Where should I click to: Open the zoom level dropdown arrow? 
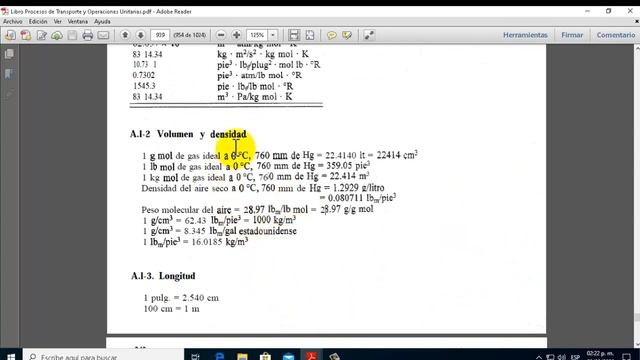click(273, 35)
